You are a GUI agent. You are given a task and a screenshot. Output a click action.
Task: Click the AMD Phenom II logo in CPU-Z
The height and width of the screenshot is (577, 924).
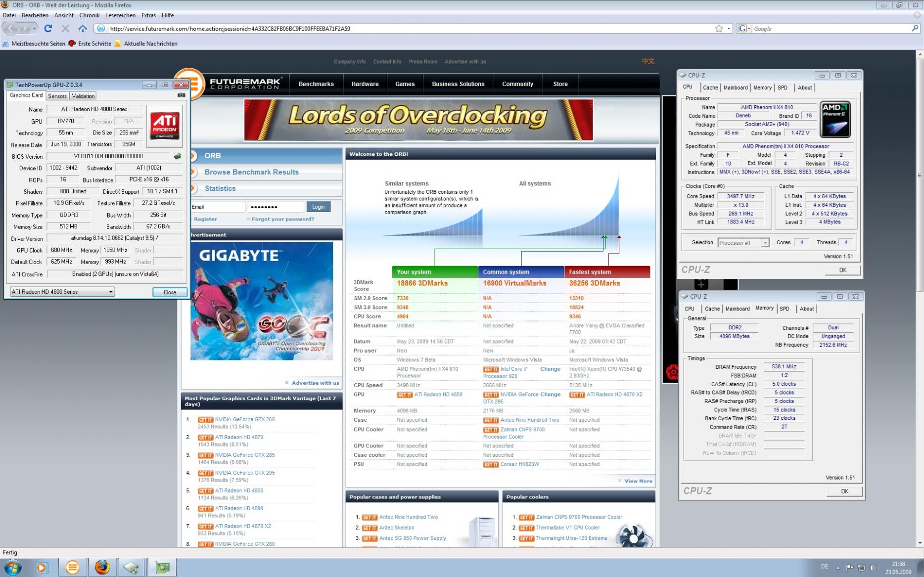click(835, 119)
